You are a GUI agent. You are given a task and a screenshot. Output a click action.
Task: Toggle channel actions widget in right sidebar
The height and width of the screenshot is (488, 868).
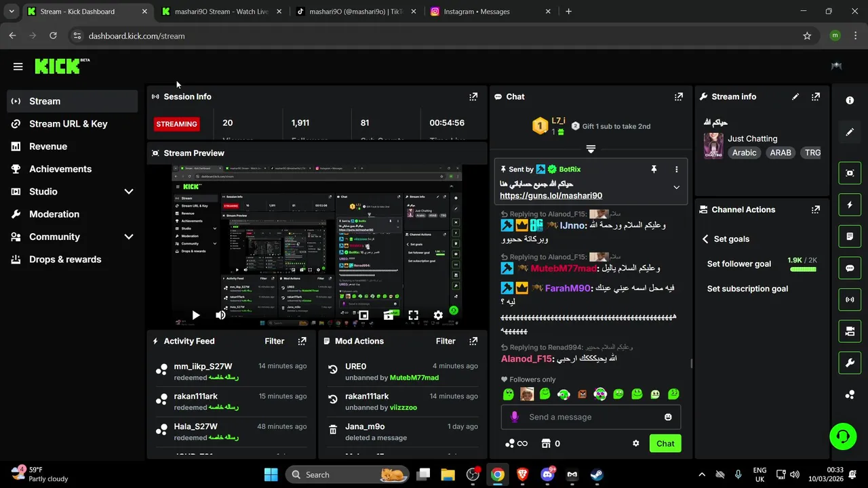coord(850,331)
